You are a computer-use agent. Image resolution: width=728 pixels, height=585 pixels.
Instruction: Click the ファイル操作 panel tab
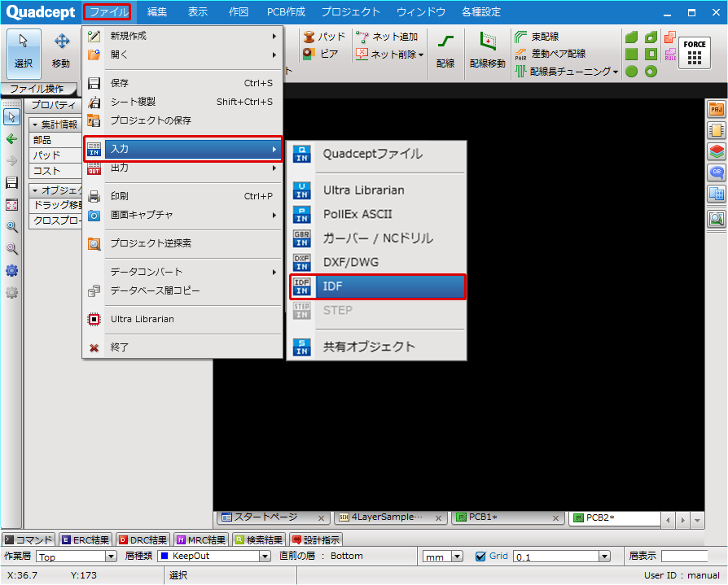(x=37, y=88)
